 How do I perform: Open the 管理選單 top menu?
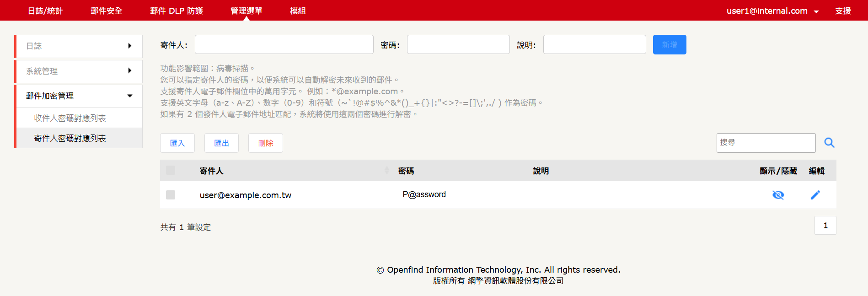[x=246, y=11]
